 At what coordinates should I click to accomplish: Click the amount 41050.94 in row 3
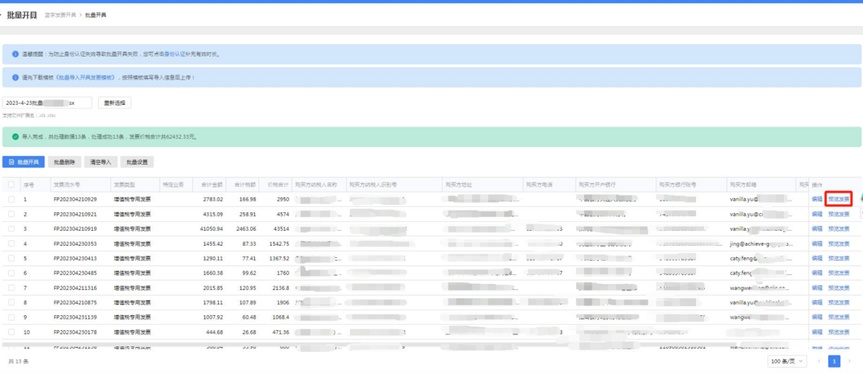tap(211, 228)
